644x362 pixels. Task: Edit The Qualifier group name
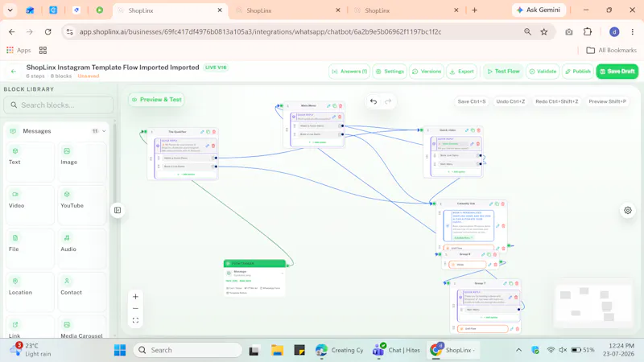click(202, 132)
